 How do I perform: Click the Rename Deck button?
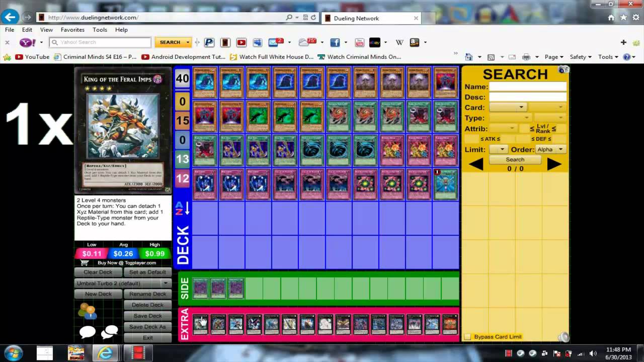[147, 294]
